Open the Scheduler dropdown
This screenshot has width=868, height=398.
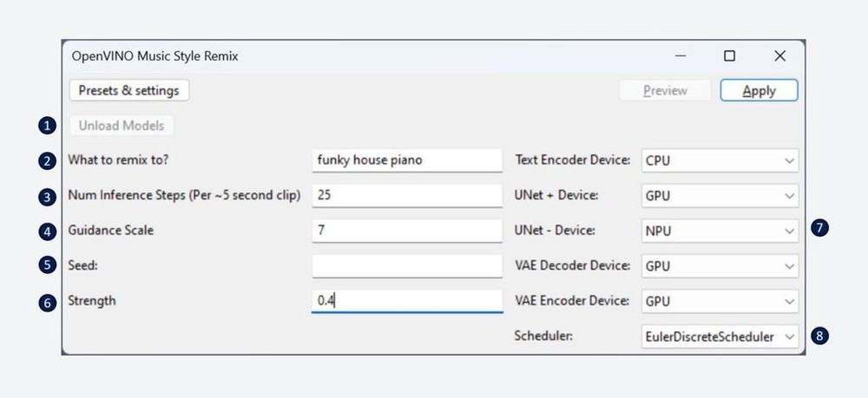coord(719,336)
